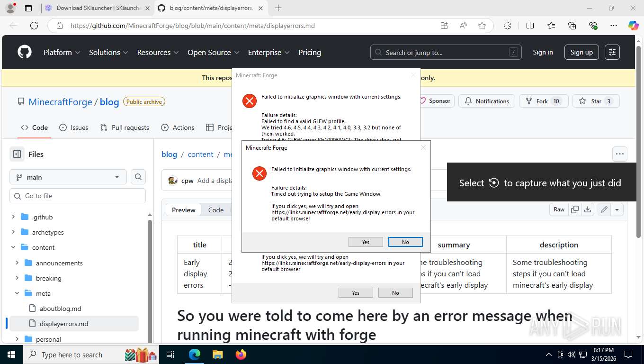The image size is (644, 364).
Task: Launch Firefox from taskbar
Action: click(241, 355)
